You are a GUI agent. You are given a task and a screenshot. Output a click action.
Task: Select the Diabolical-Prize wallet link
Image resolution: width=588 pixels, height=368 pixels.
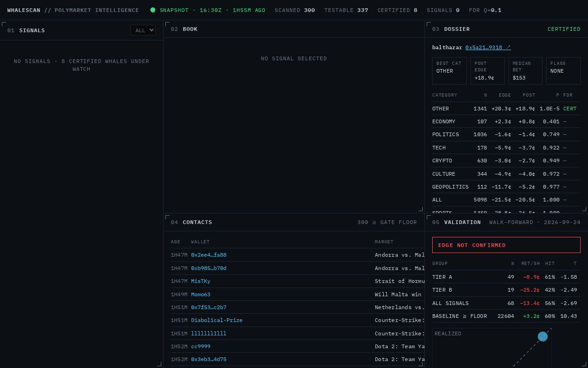[x=217, y=320]
